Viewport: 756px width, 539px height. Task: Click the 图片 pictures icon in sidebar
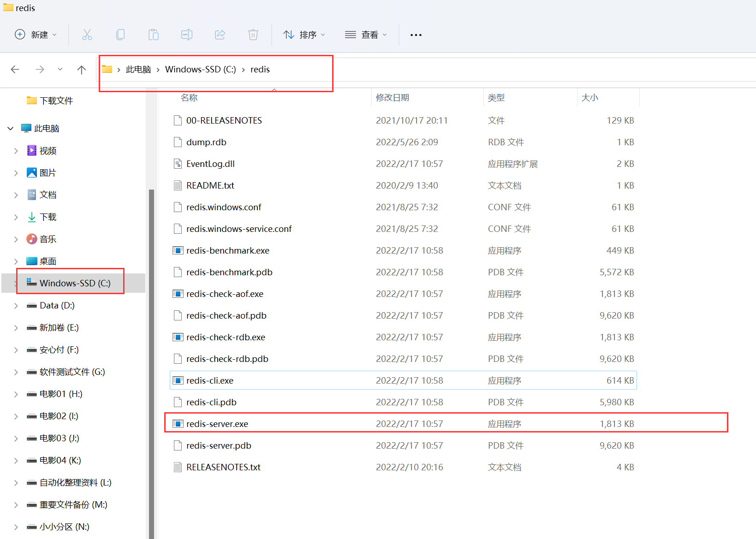coord(32,172)
